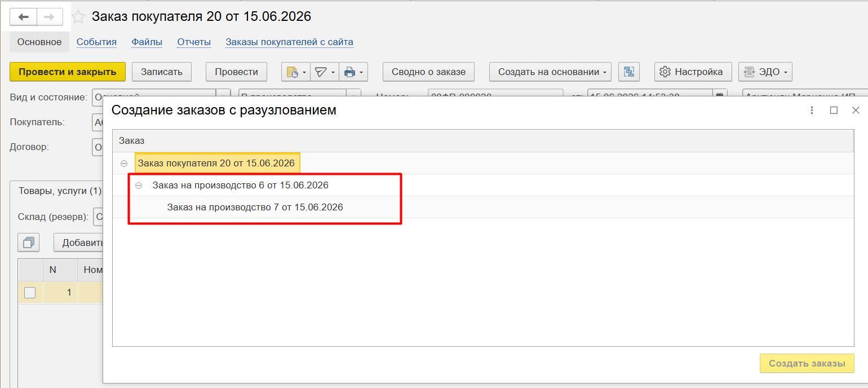Screen dimensions: 868x388
Task: Click the copy rows icon above the table
Action: pyautogui.click(x=28, y=243)
